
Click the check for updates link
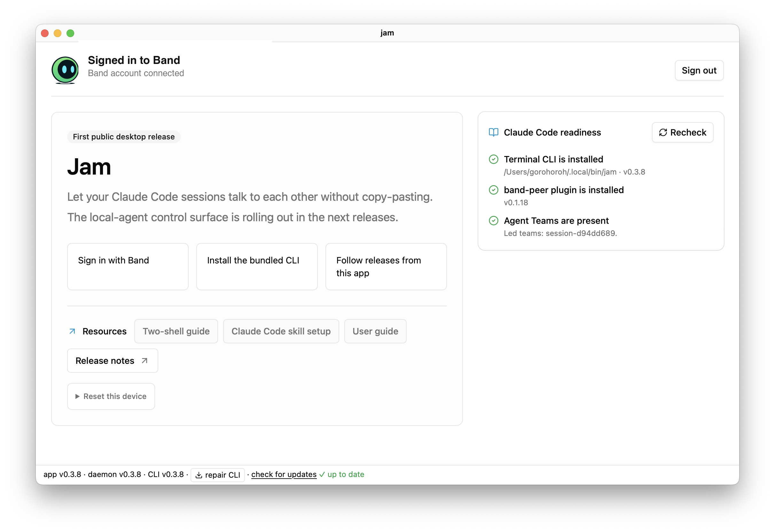pyautogui.click(x=284, y=474)
